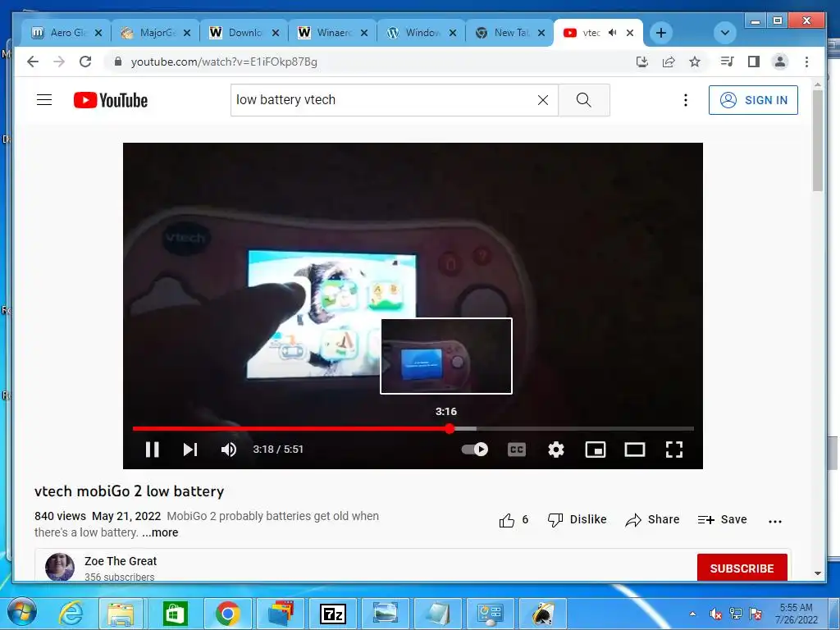The image size is (840, 630).
Task: Launch Internet Explorer from taskbar
Action: click(71, 614)
